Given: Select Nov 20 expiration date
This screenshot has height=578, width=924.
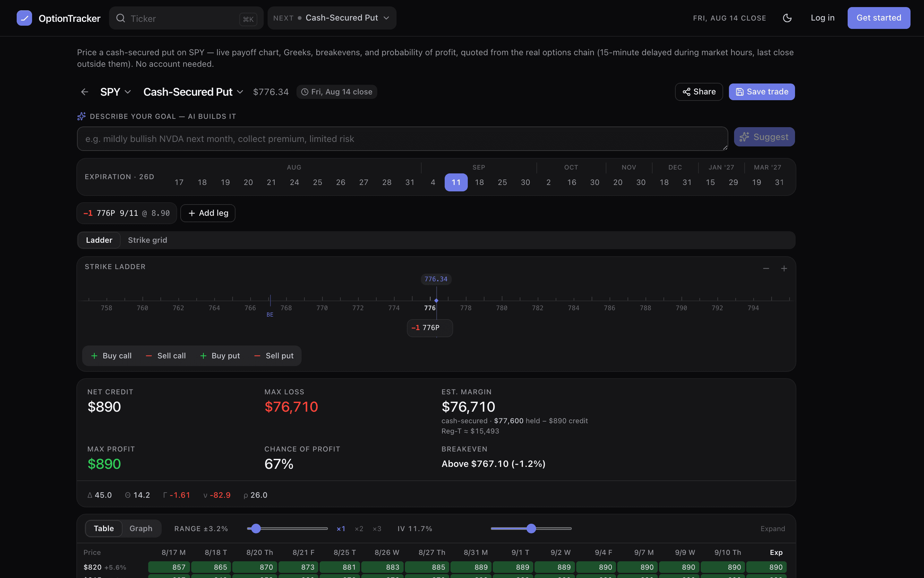Looking at the screenshot, I should (618, 182).
